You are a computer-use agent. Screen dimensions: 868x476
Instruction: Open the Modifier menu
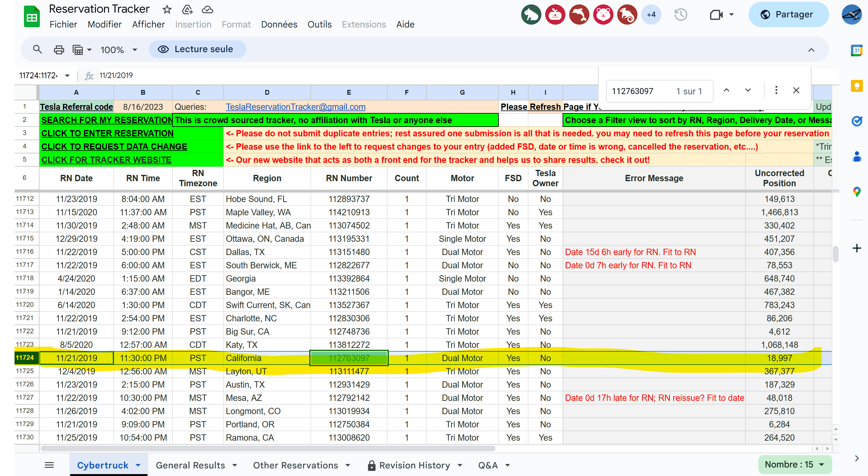[x=105, y=24]
